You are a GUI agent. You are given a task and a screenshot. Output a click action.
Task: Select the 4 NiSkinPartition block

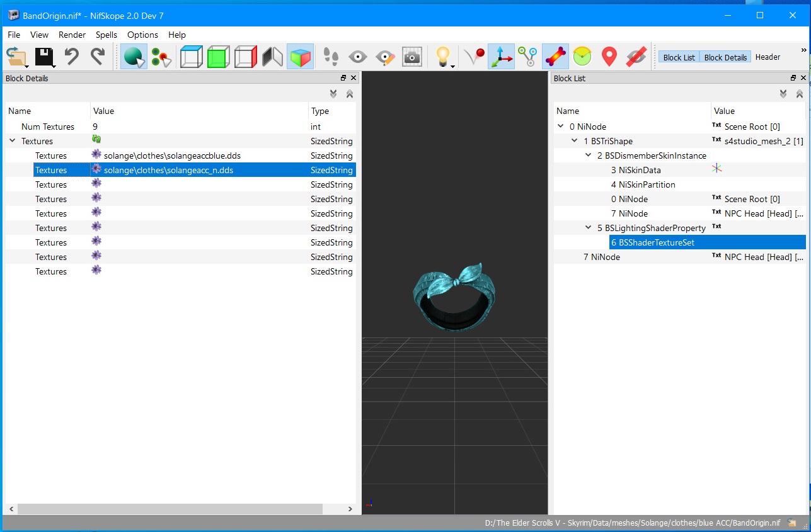[643, 184]
